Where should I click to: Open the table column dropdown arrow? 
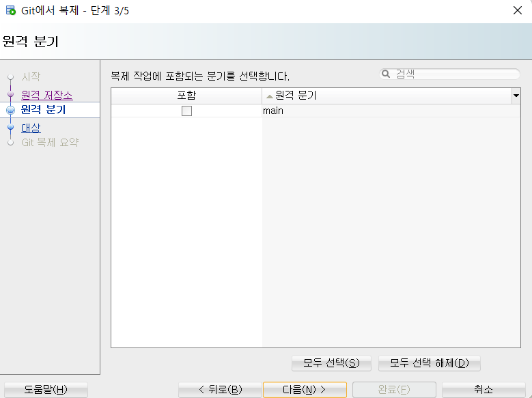(x=516, y=96)
